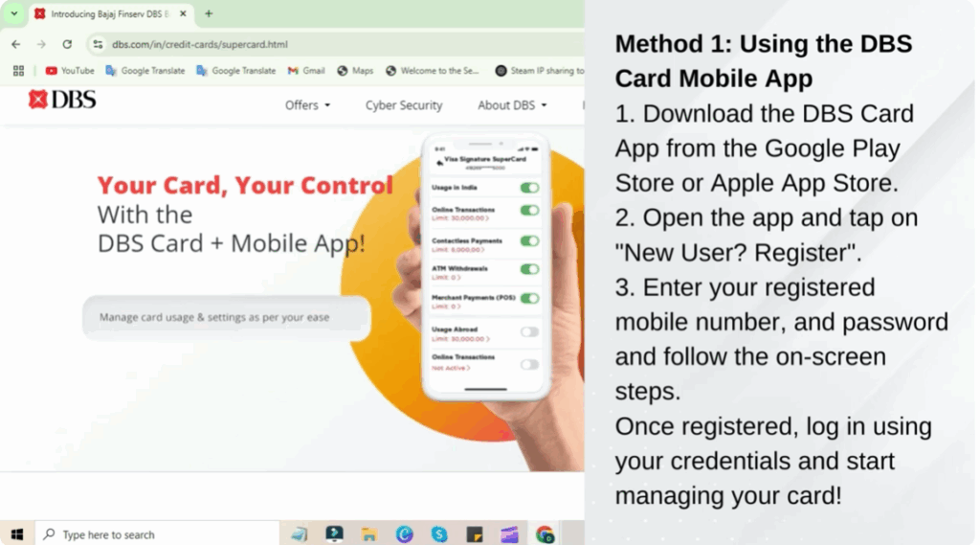The height and width of the screenshot is (545, 980).
Task: Open a new browser tab
Action: click(209, 13)
